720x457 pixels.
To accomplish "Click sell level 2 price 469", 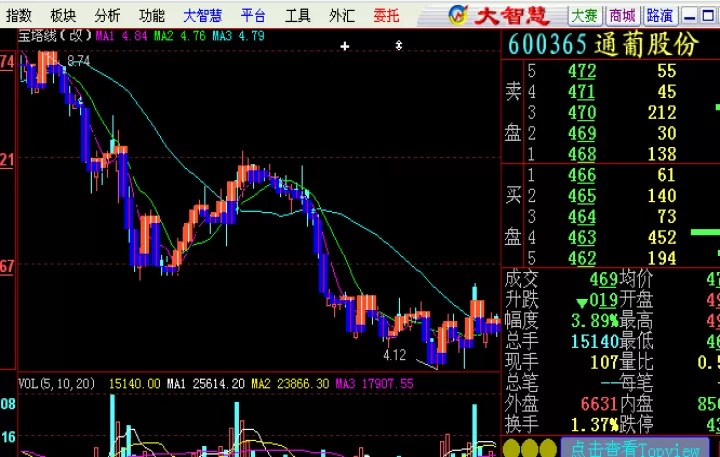I will (582, 133).
